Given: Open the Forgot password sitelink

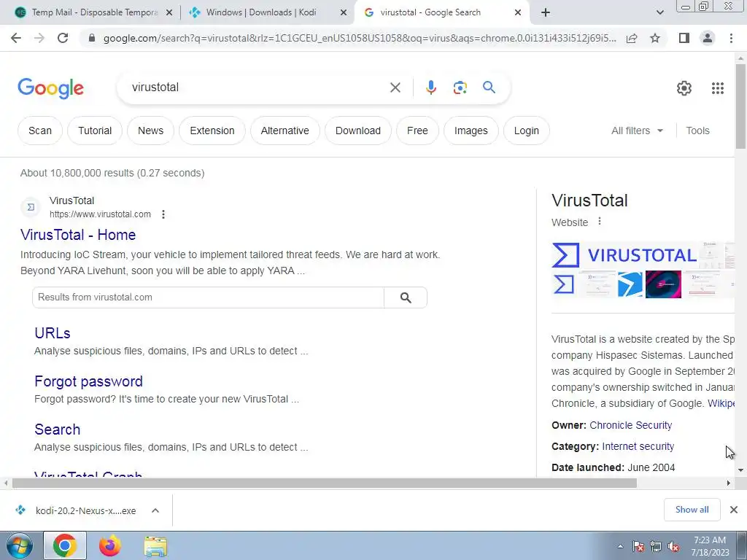Looking at the screenshot, I should point(88,381).
